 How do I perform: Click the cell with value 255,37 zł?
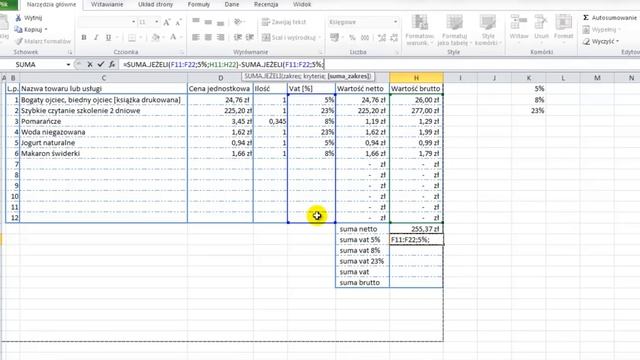tap(416, 229)
